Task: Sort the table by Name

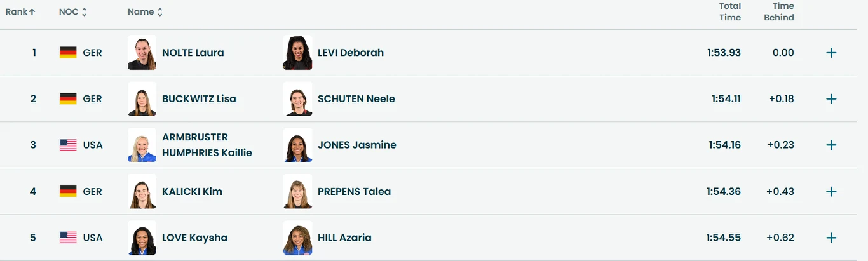Action: point(145,12)
